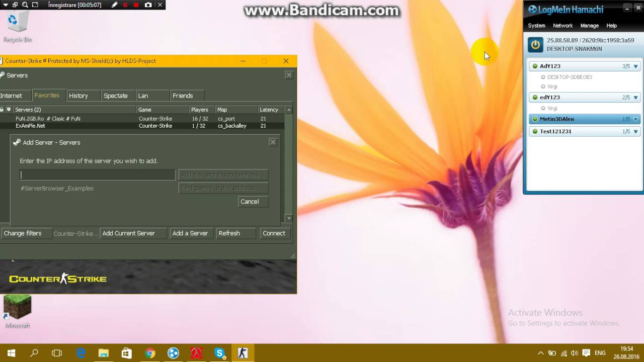
Task: Select the Bandicam pencil drawing tool
Action: (x=114, y=5)
